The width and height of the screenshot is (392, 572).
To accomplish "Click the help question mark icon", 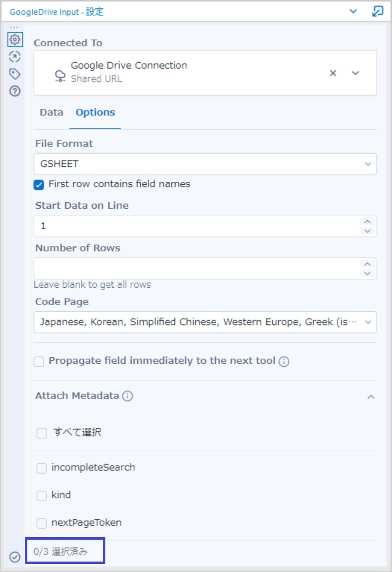I will [x=15, y=91].
